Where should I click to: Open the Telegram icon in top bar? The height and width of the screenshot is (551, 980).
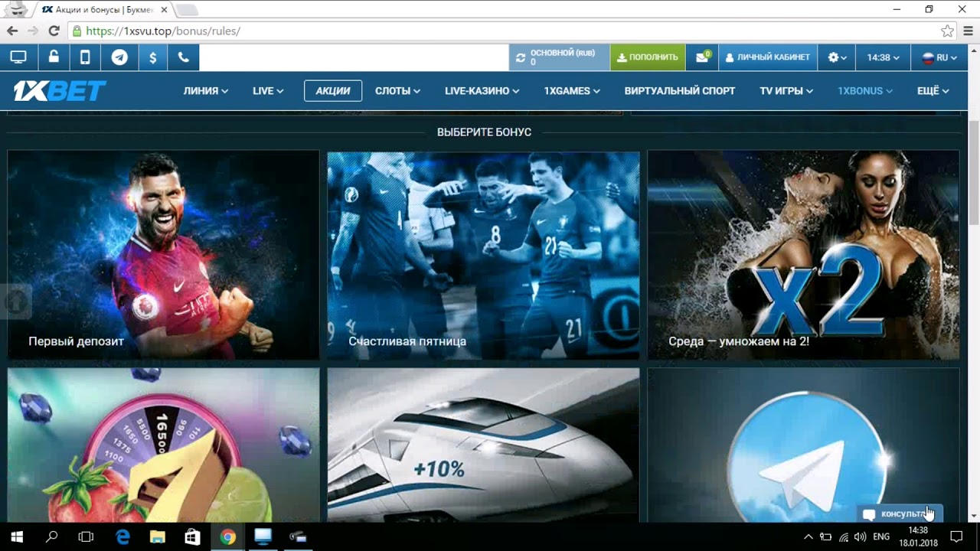click(119, 57)
